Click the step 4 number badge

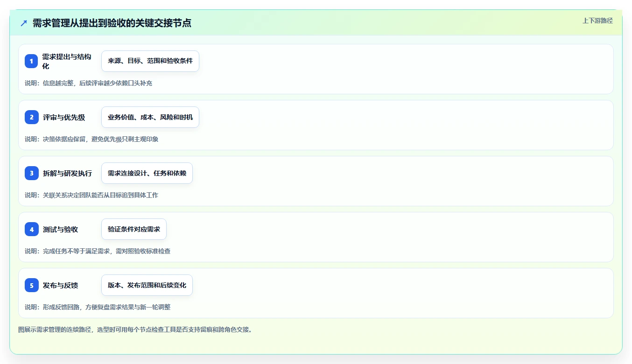point(32,229)
